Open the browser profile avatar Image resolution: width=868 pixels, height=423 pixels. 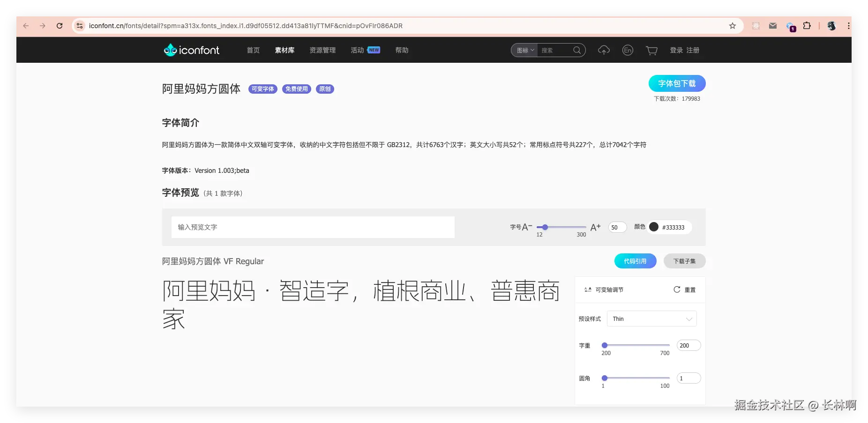coord(831,26)
